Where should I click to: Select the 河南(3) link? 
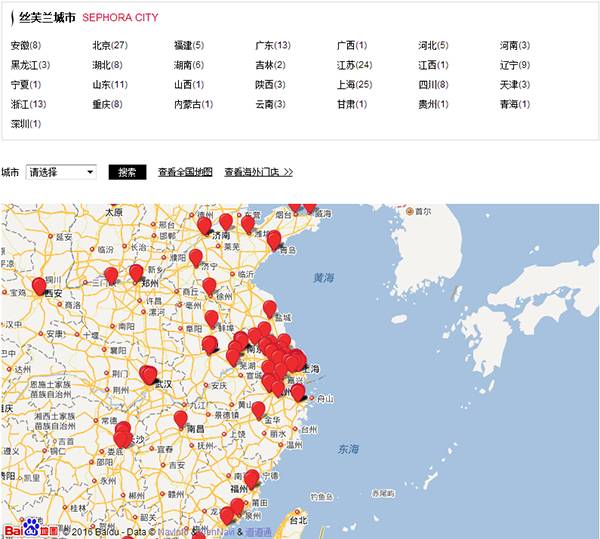[x=515, y=46]
